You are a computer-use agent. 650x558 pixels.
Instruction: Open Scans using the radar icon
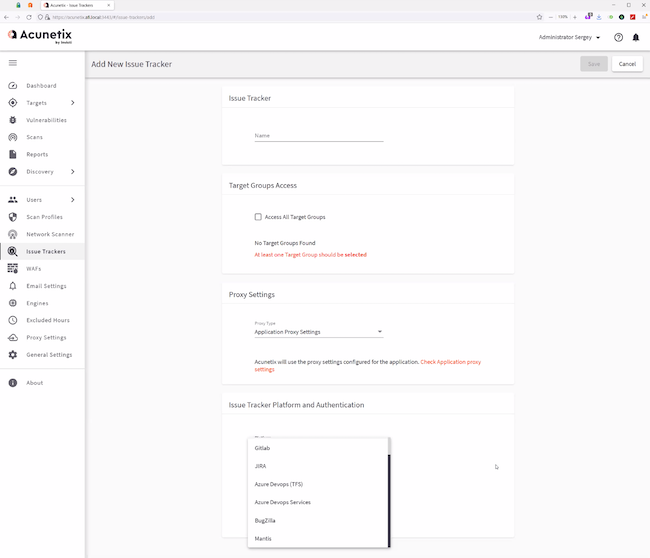pyautogui.click(x=13, y=137)
